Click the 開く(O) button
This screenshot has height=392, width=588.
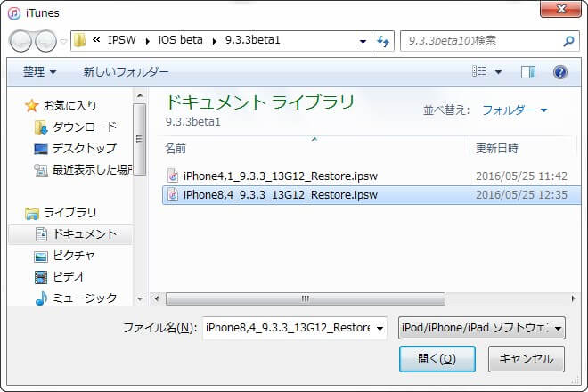click(437, 359)
